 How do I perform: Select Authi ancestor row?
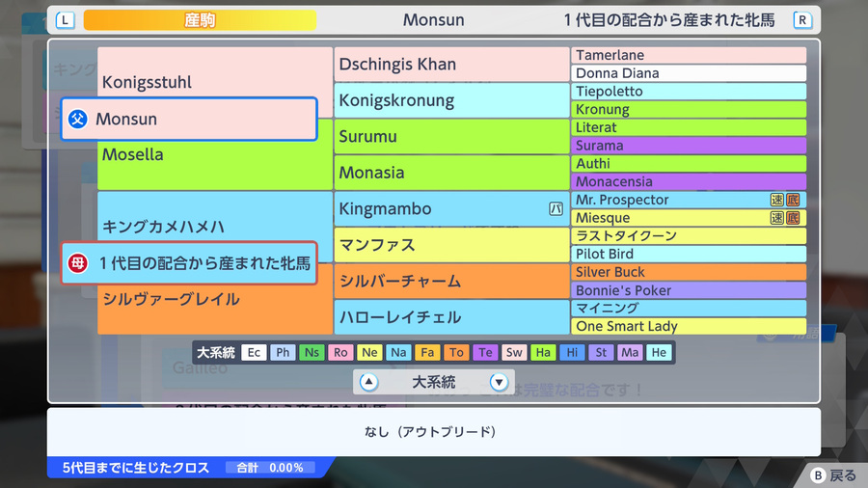(x=689, y=164)
